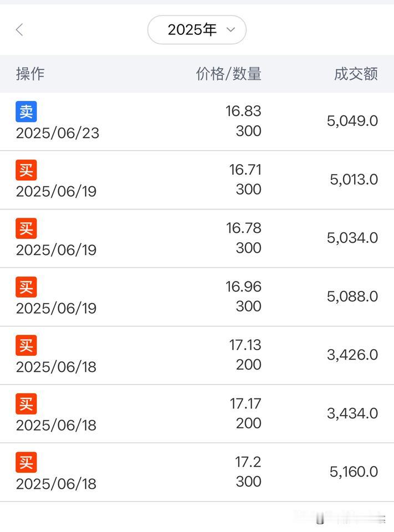Tap the blue 卖 icon dated 2025/06/23
The height and width of the screenshot is (532, 394).
(x=26, y=111)
